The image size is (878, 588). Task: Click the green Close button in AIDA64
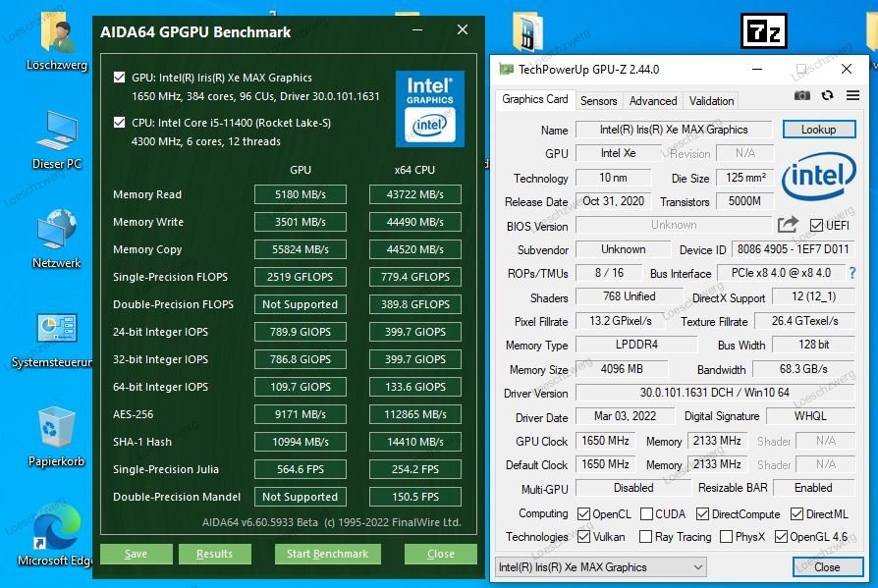coord(441,554)
